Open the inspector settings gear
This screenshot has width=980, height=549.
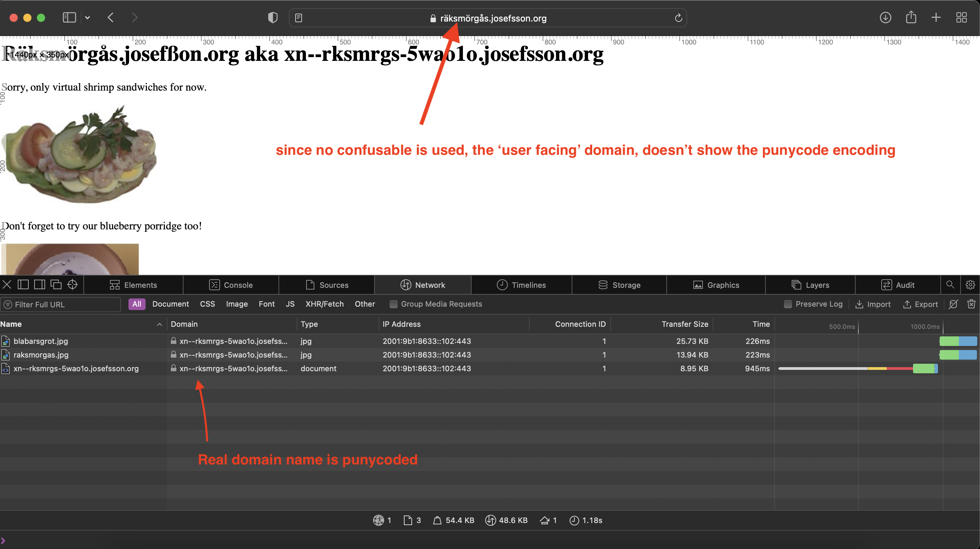click(970, 285)
